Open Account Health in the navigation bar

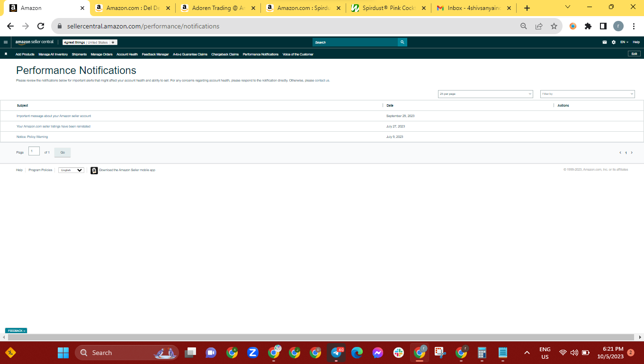point(127,55)
